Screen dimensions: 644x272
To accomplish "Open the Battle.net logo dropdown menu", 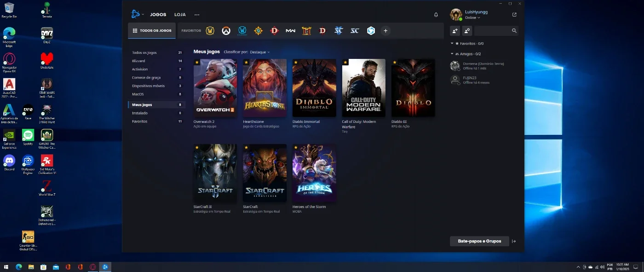I will tap(137, 15).
